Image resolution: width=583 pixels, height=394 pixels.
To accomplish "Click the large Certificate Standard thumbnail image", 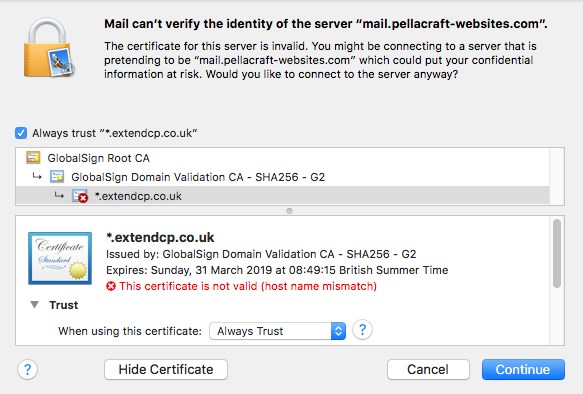I will point(60,258).
